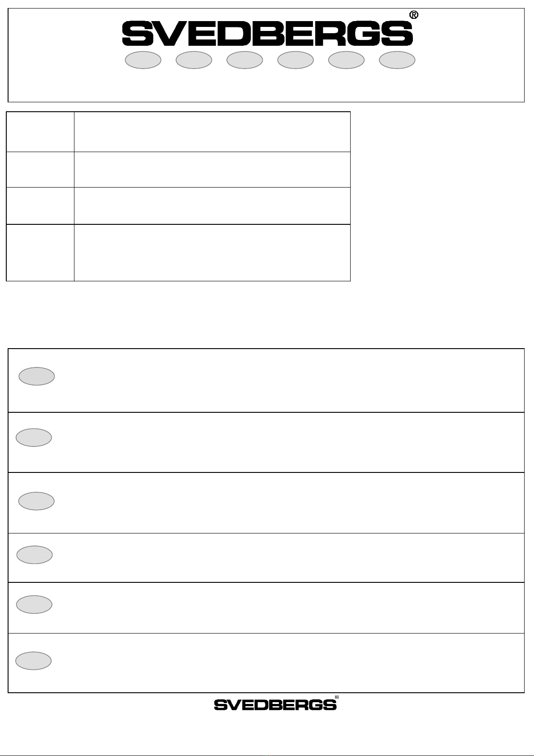The width and height of the screenshot is (534, 756).
Task: Select the oval in the second bottom section
Action: (34, 437)
